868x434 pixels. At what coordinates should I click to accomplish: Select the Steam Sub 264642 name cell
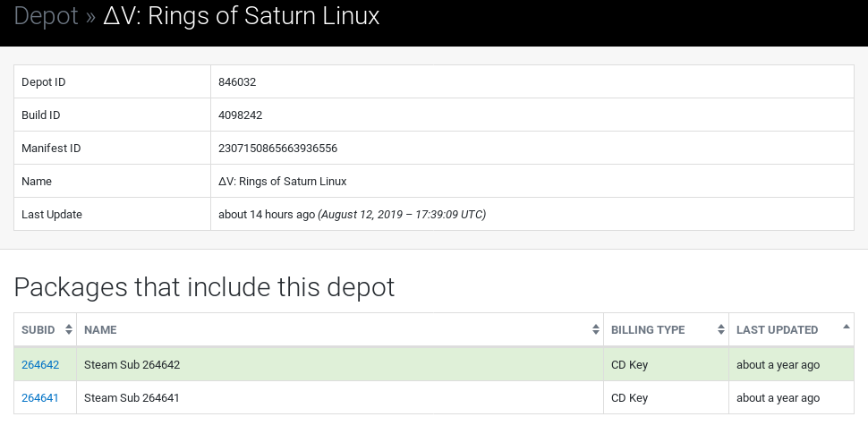[340, 365]
